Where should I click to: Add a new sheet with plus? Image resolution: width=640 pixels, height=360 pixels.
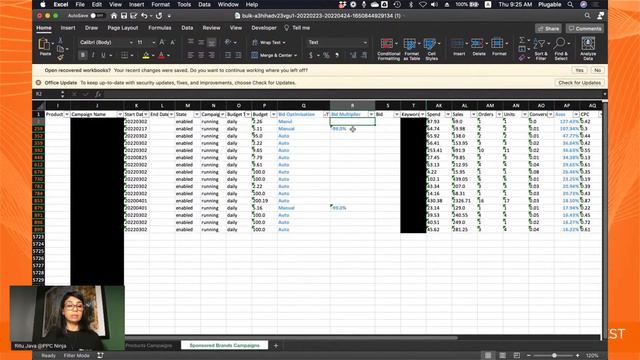276,346
